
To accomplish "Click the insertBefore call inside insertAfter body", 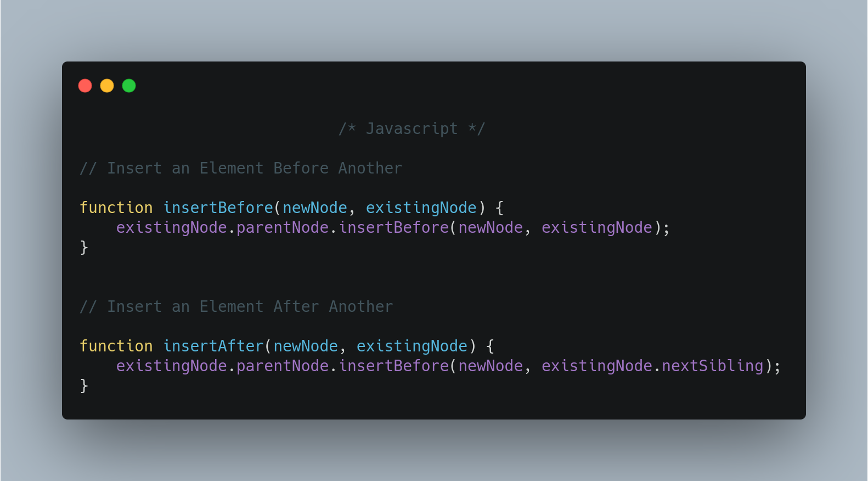I will coord(394,366).
